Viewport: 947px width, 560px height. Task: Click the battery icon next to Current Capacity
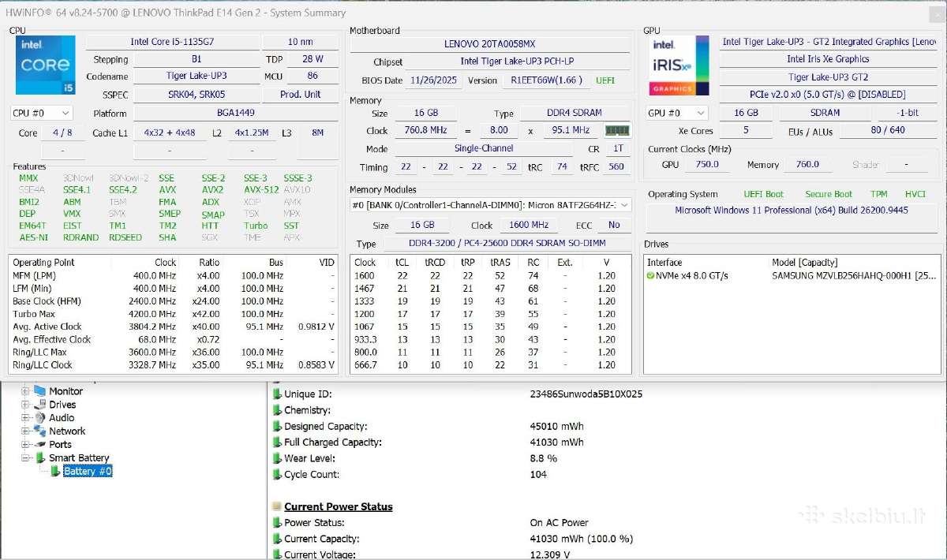(277, 539)
